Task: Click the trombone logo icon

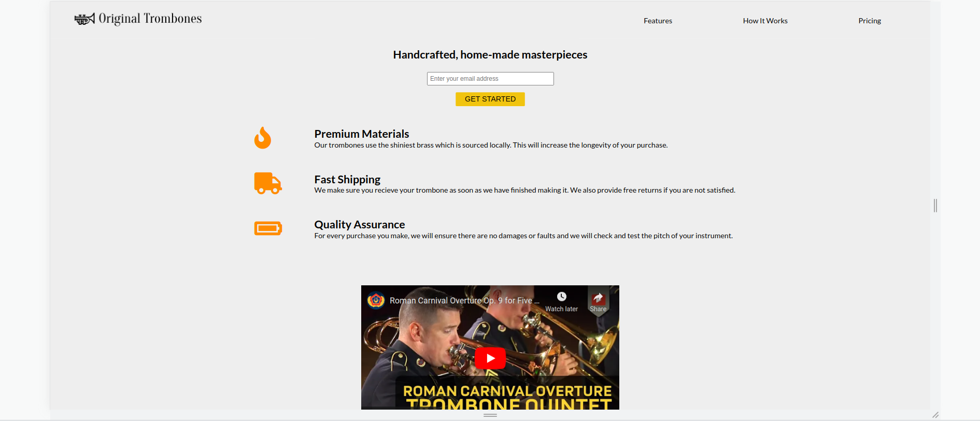Action: pos(84,19)
